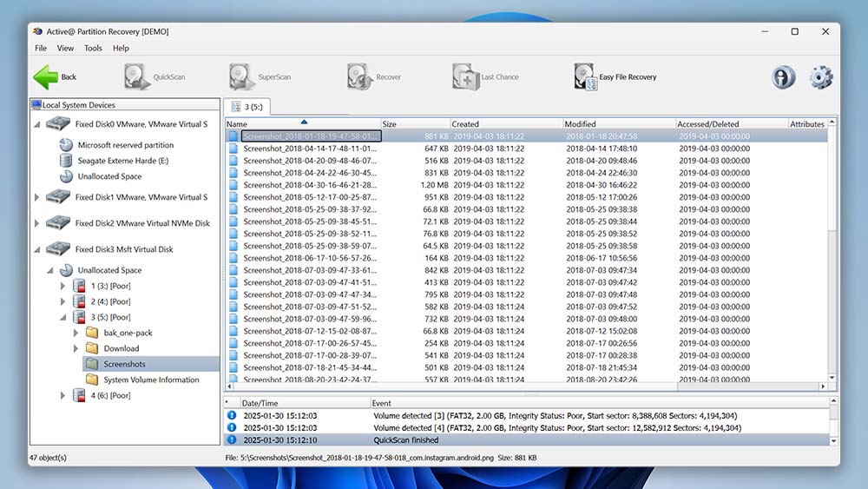Image resolution: width=868 pixels, height=489 pixels.
Task: Expand the Fixed Disk2 tree node
Action: (x=37, y=223)
